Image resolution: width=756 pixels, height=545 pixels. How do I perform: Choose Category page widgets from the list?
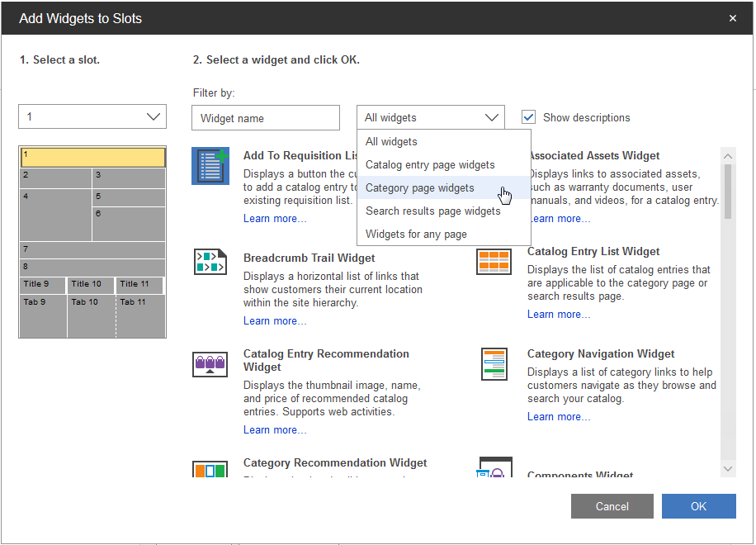tap(419, 188)
